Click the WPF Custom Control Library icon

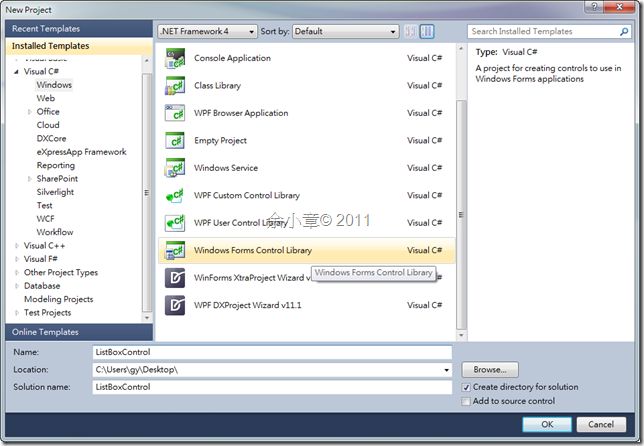[x=175, y=195]
